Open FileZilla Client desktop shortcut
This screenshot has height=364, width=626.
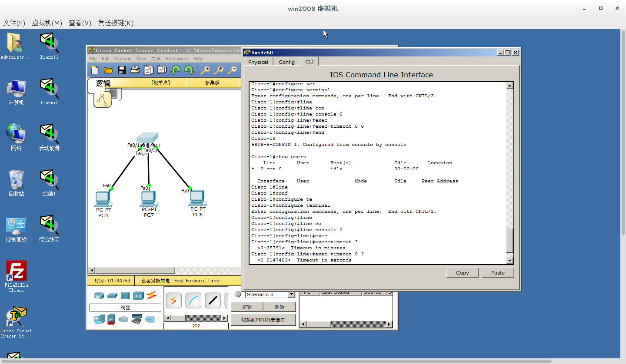coord(17,276)
